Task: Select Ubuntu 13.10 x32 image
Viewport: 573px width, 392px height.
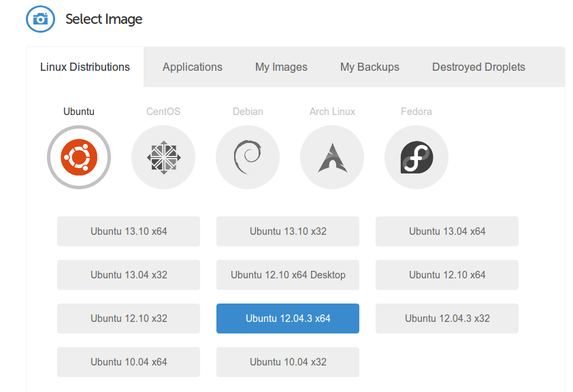Action: 288,231
